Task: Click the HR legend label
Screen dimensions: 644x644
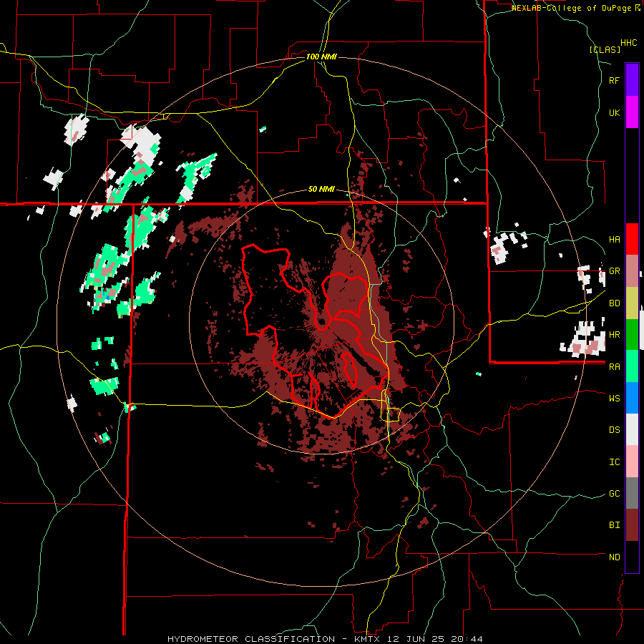Action: 615,335
